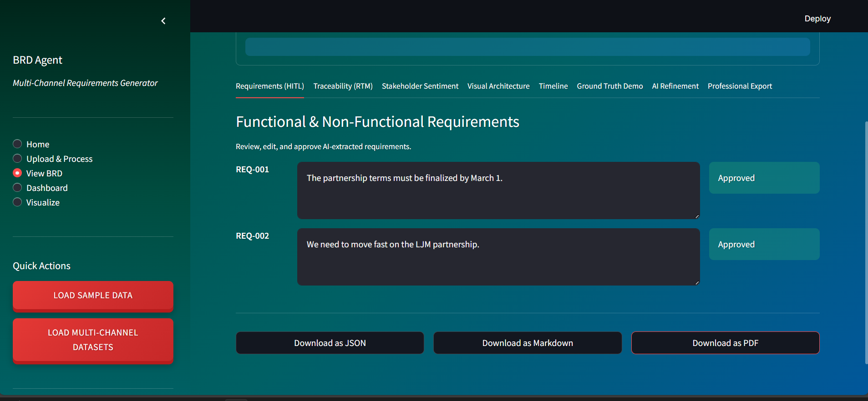Screen dimensions: 868x401
Task: Click the Deploy button in header
Action: click(817, 19)
